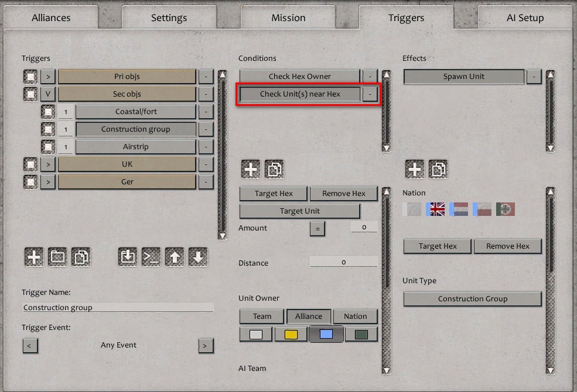Duplicate the Spawn Unit effect via the copy icon
The width and height of the screenshot is (577, 392).
click(x=438, y=169)
